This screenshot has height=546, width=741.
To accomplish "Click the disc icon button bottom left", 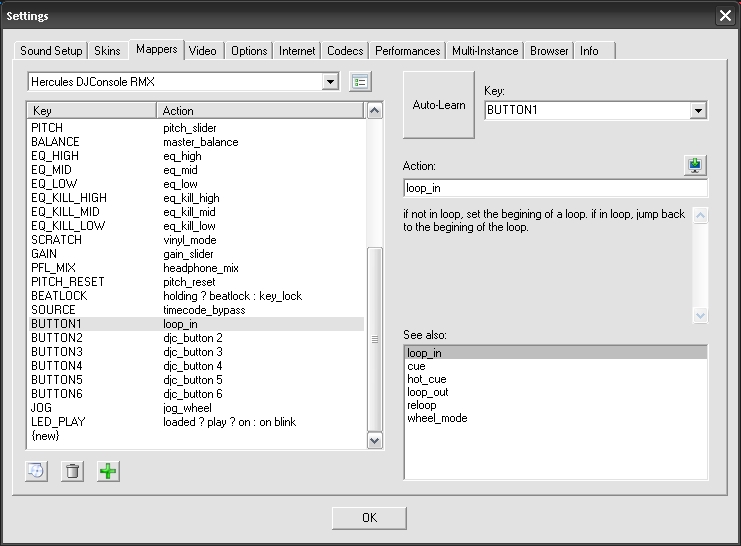I will pos(36,471).
